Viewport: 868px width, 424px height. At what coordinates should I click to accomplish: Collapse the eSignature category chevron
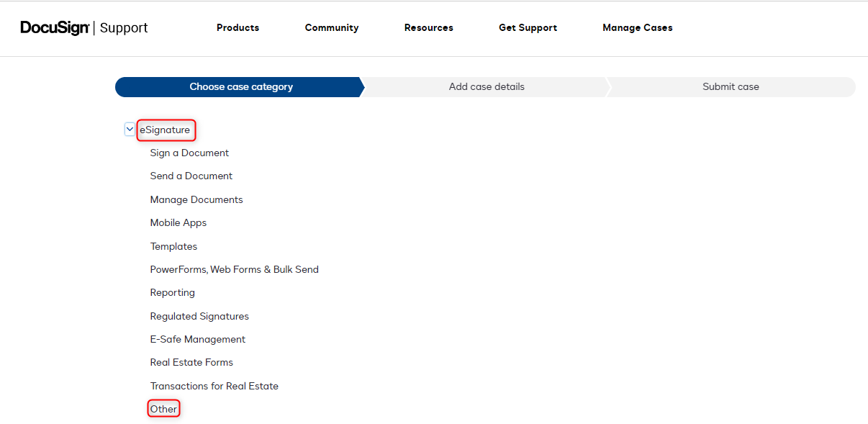pos(130,130)
